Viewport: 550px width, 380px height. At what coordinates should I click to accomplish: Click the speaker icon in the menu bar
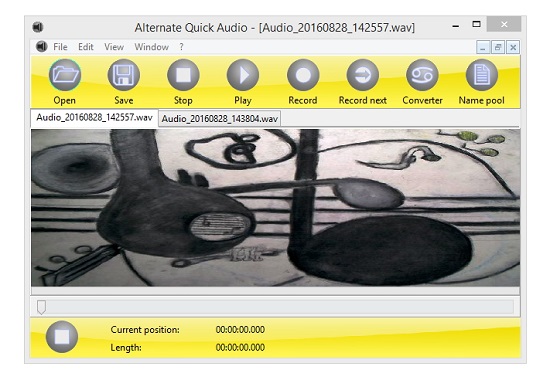41,47
